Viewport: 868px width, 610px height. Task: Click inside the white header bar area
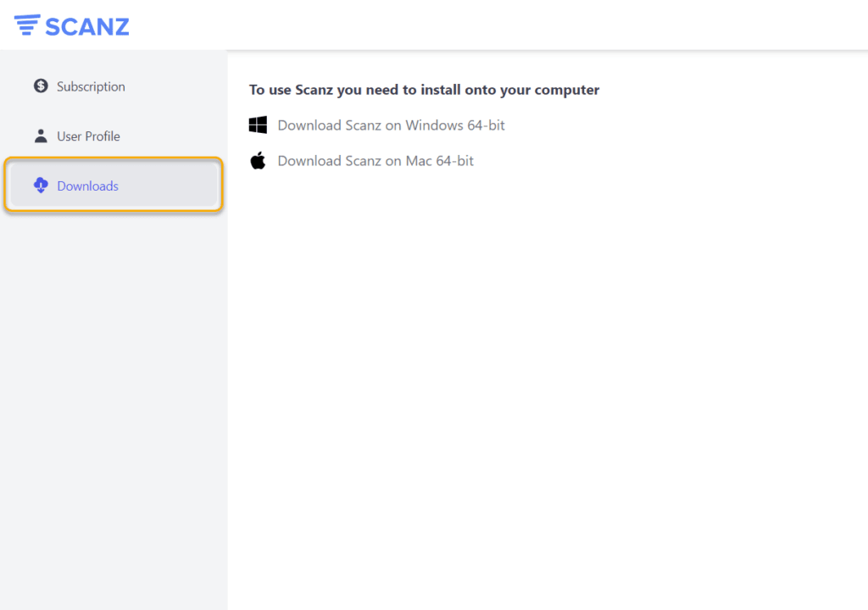(x=509, y=25)
